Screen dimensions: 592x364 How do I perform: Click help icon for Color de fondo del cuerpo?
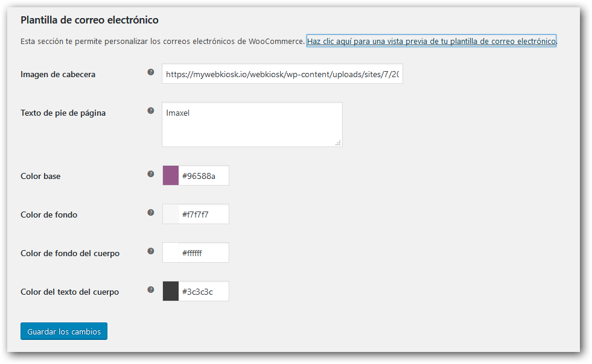[151, 251]
